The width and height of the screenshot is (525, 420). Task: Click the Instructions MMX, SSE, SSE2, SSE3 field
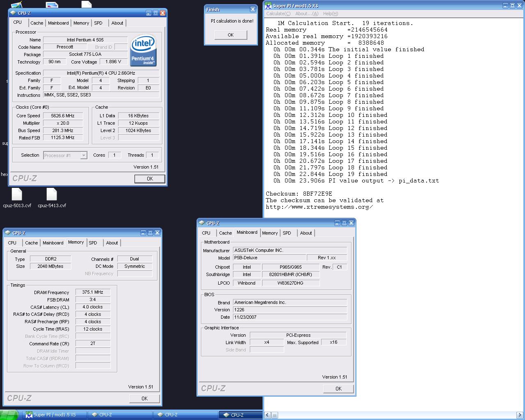coord(101,95)
